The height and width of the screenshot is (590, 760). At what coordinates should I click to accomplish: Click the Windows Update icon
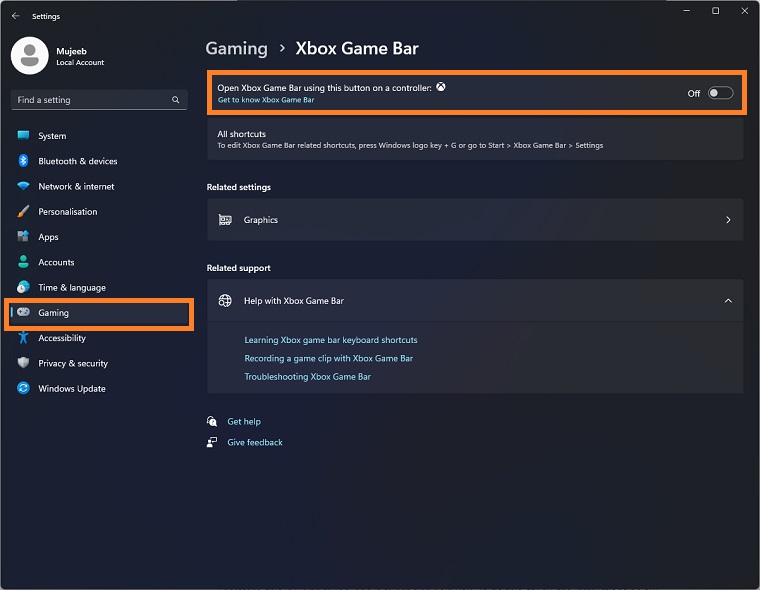(23, 388)
